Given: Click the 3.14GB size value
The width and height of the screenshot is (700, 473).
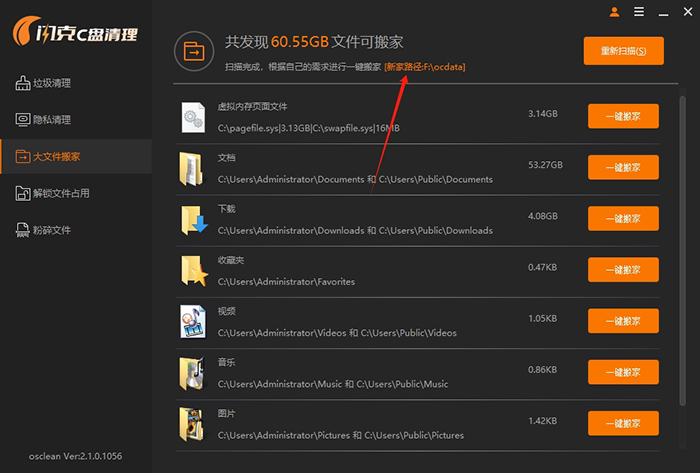Looking at the screenshot, I should 542,114.
